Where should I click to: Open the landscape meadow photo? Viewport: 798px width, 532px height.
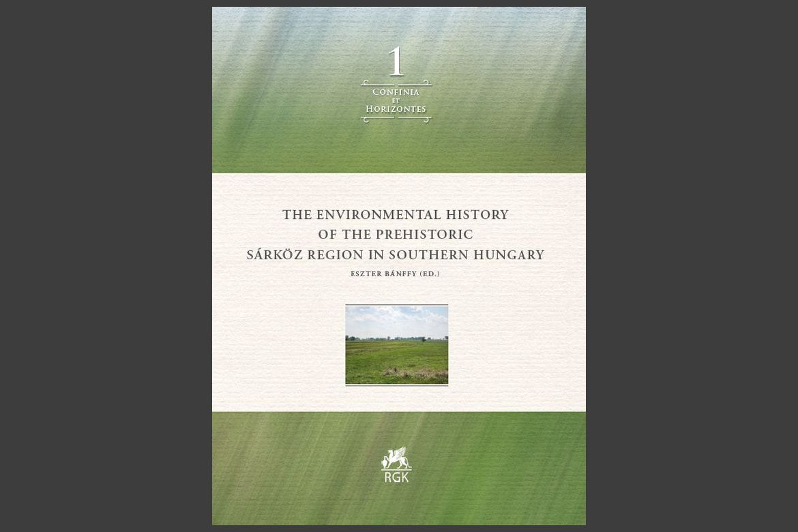point(396,345)
